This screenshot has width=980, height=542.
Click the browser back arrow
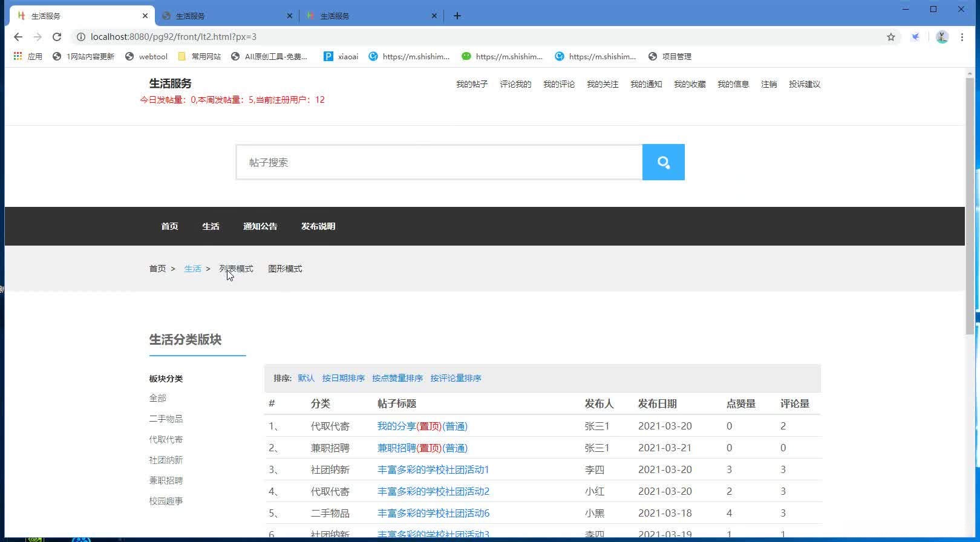click(18, 37)
